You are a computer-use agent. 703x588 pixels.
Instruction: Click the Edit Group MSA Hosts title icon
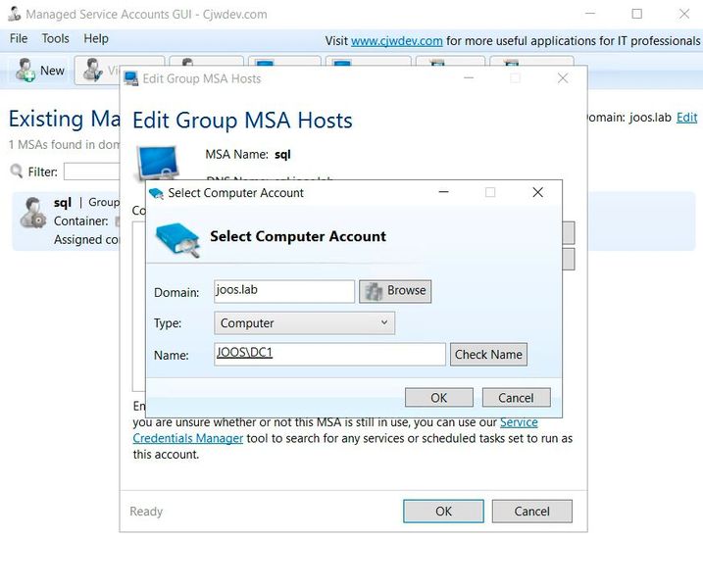pos(131,78)
